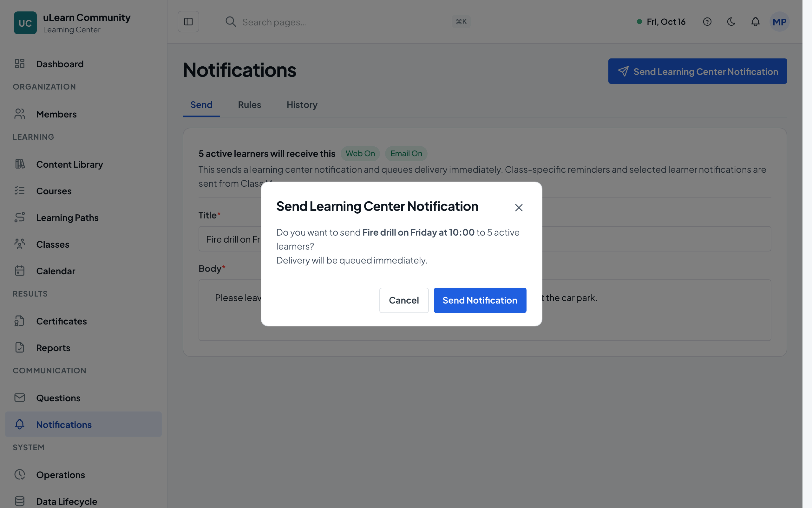The height and width of the screenshot is (508, 812).
Task: Select Notifications in sidebar
Action: 83,424
